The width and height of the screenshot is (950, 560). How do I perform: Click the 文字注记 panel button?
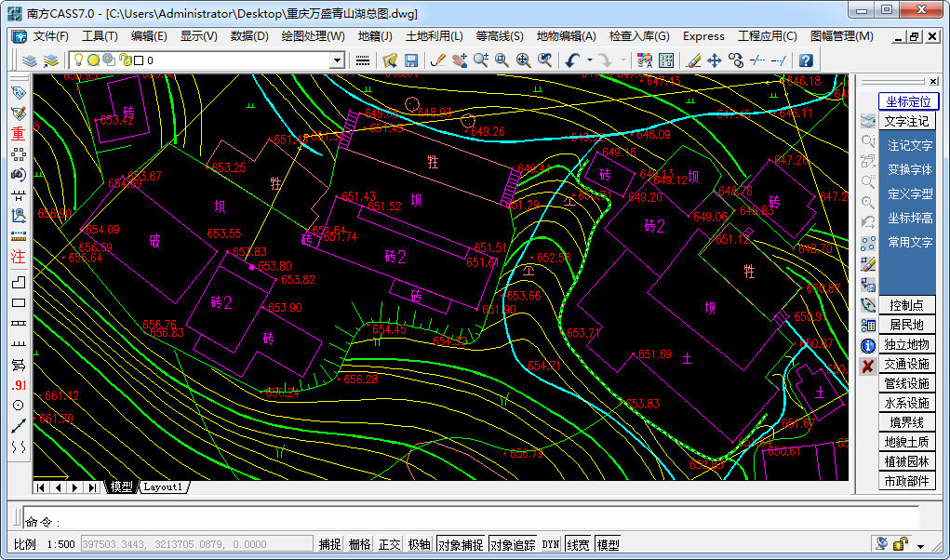pos(906,121)
